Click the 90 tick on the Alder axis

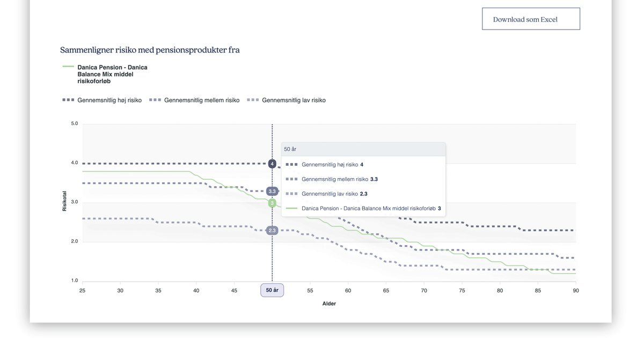576,290
